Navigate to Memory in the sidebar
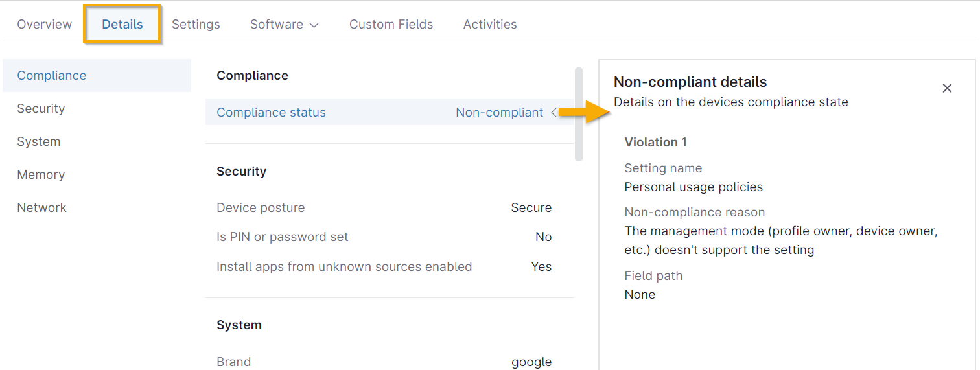980x370 pixels. [41, 174]
